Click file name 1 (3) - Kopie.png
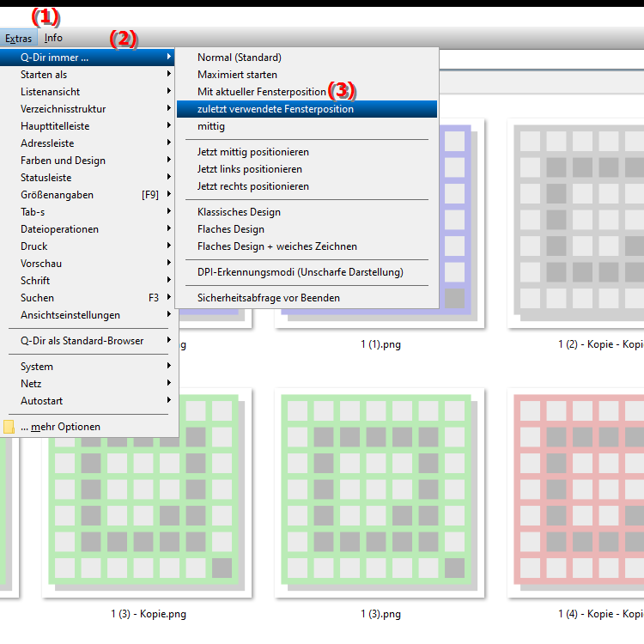The height and width of the screenshot is (644, 644). tap(149, 614)
